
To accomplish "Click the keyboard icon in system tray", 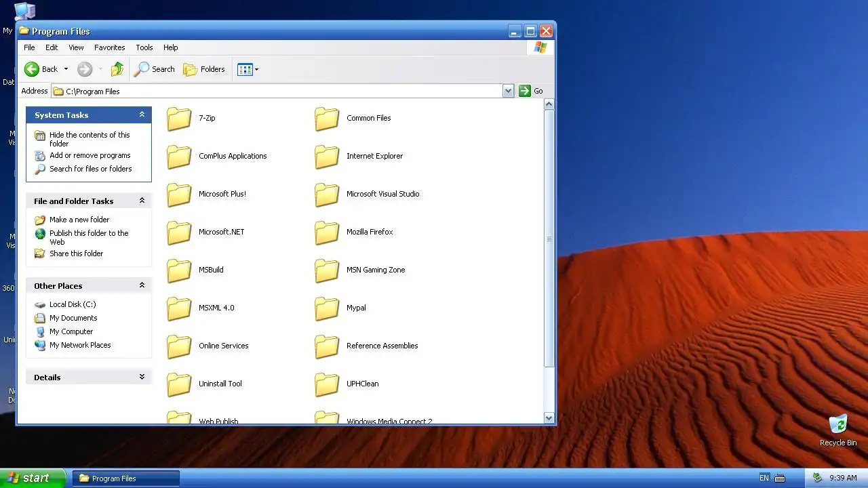I will tap(780, 478).
